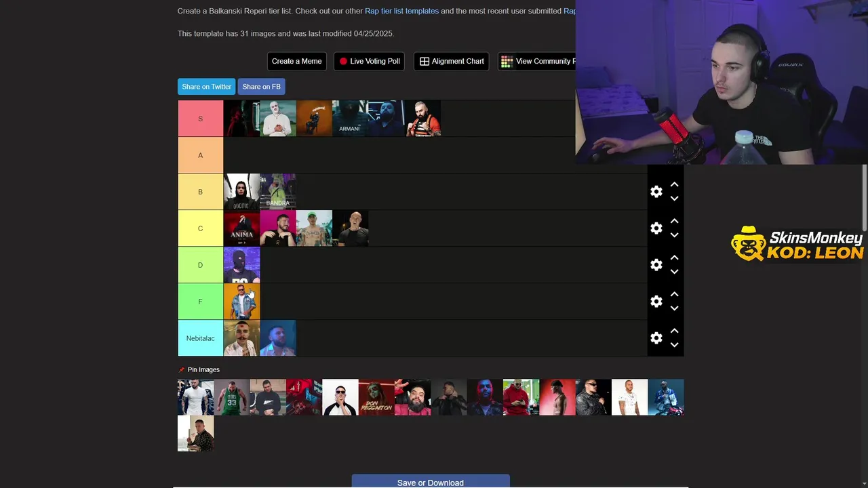Select the pink S tier label

point(201,119)
